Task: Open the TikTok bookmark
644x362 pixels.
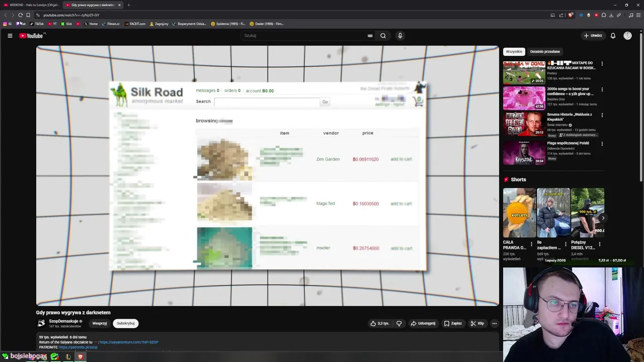Action: click(37, 24)
